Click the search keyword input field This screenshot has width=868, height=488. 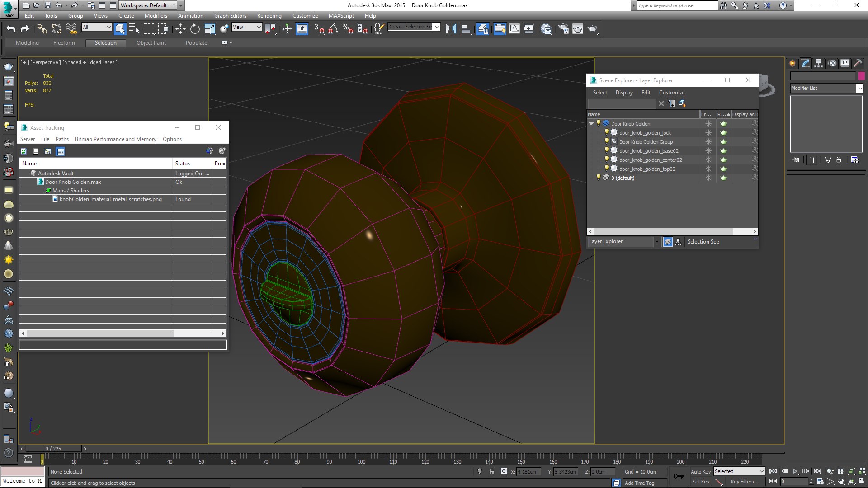click(677, 5)
